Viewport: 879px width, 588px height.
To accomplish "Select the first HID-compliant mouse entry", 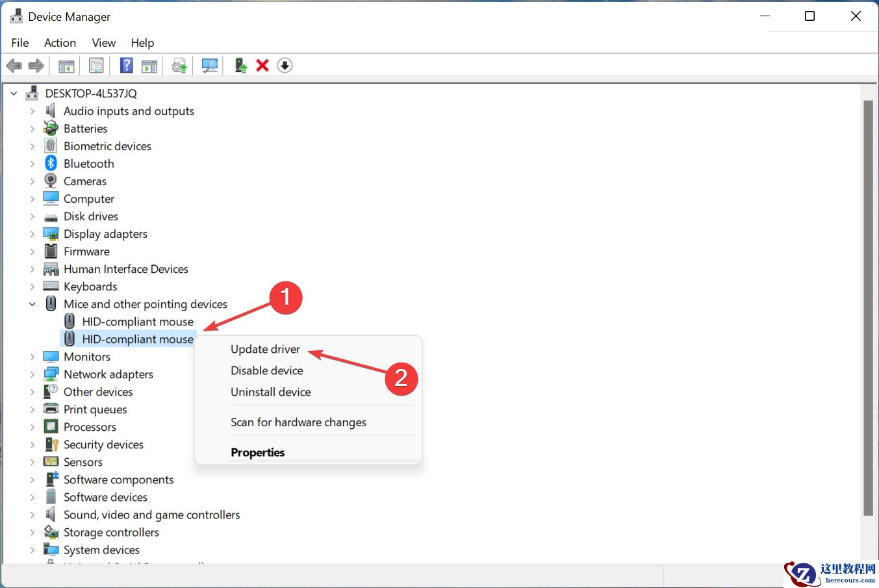I will click(x=137, y=322).
